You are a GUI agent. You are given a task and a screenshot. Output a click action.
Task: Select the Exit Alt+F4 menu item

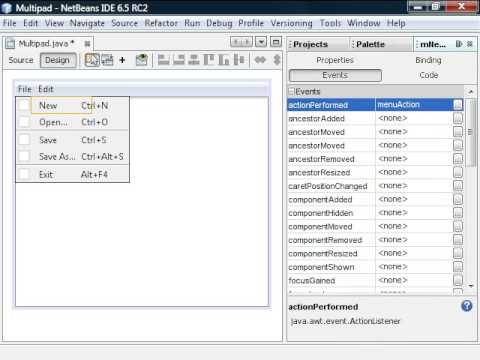(72, 174)
